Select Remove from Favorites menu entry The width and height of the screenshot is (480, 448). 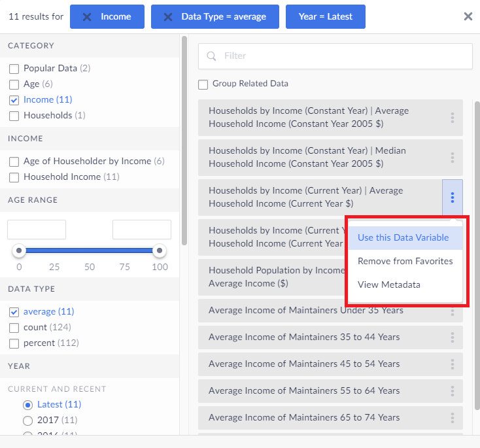[405, 261]
